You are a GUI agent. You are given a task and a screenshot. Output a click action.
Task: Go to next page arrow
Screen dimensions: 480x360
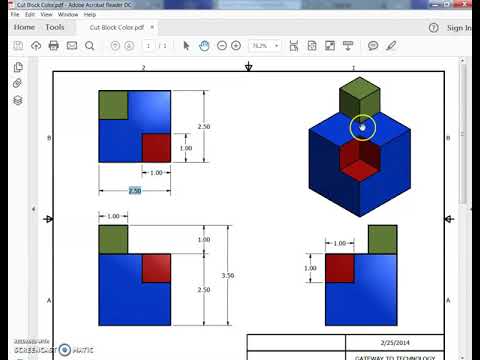[x=129, y=45]
